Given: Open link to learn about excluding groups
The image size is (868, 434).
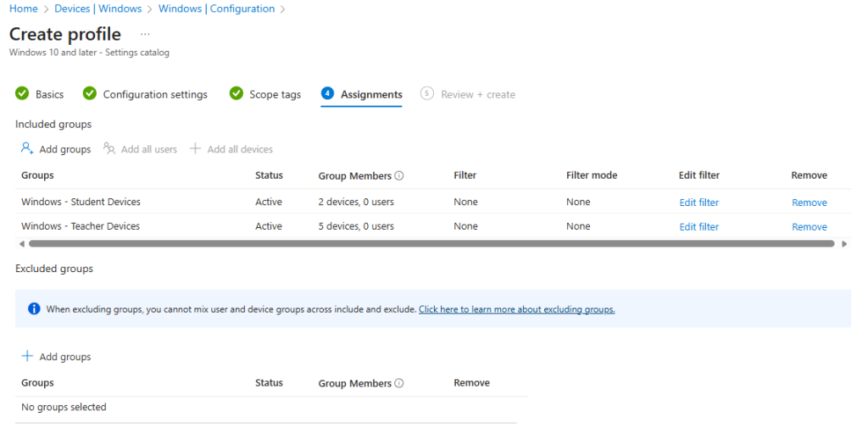Looking at the screenshot, I should click(516, 309).
